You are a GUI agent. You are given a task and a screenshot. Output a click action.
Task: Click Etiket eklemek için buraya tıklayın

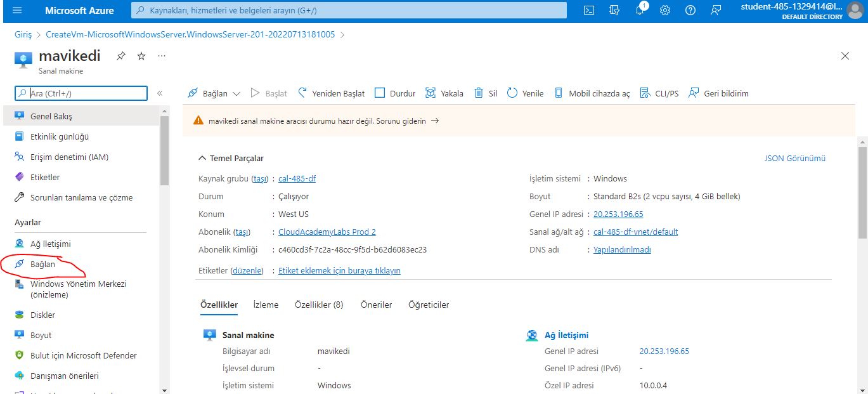click(339, 270)
